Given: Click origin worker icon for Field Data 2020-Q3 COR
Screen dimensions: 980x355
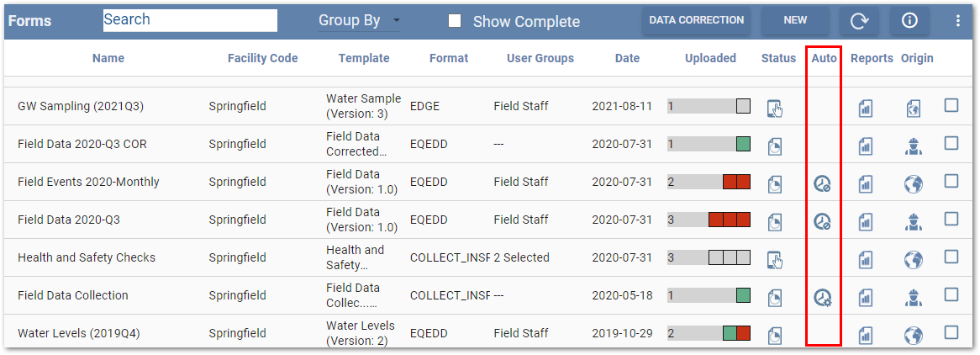Looking at the screenshot, I should pos(914,146).
